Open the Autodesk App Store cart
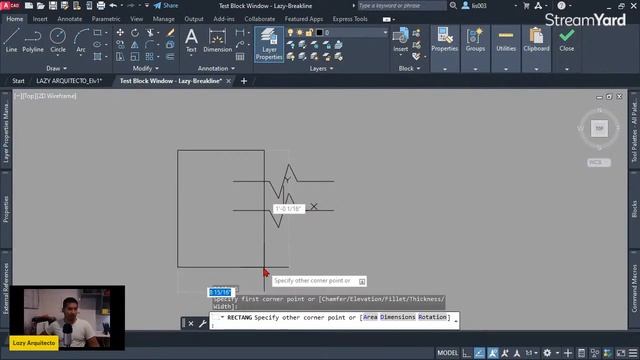Screen dimensions: 640x360 point(526,6)
